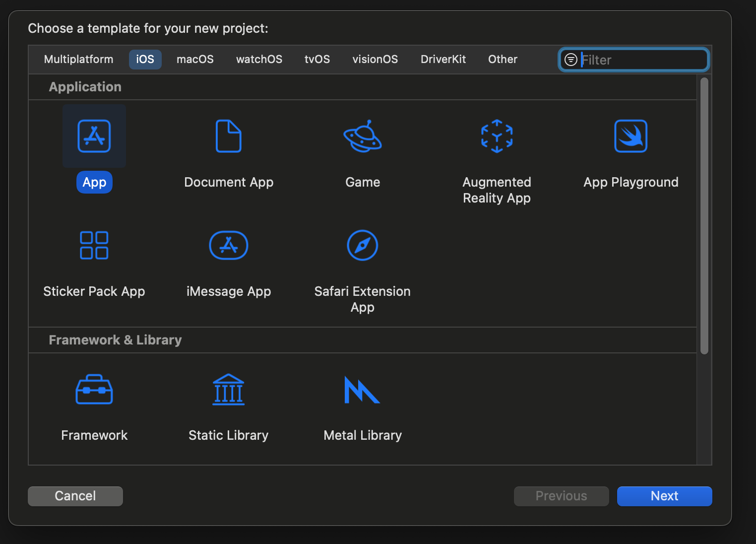
Task: Click the 'Safari Extension App' label
Action: (363, 299)
